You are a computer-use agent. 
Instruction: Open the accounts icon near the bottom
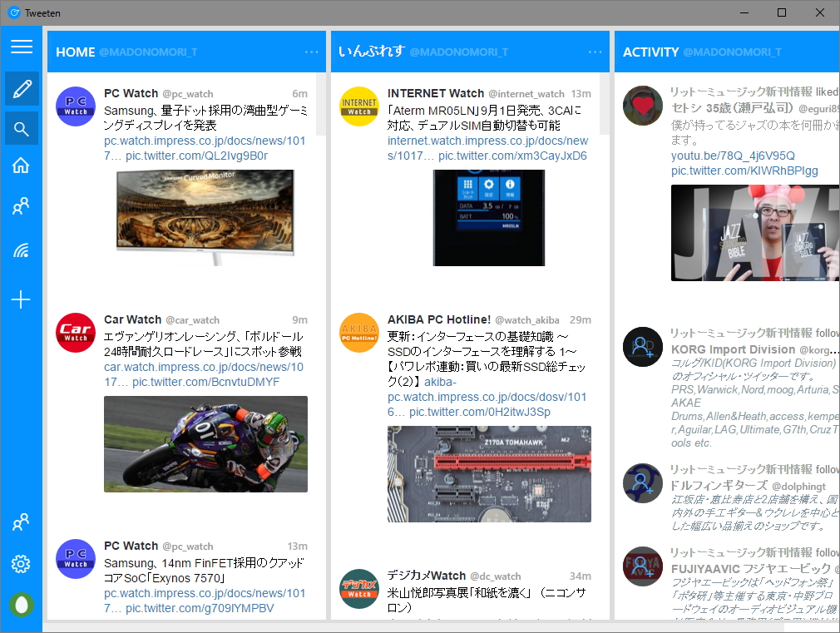pyautogui.click(x=21, y=522)
